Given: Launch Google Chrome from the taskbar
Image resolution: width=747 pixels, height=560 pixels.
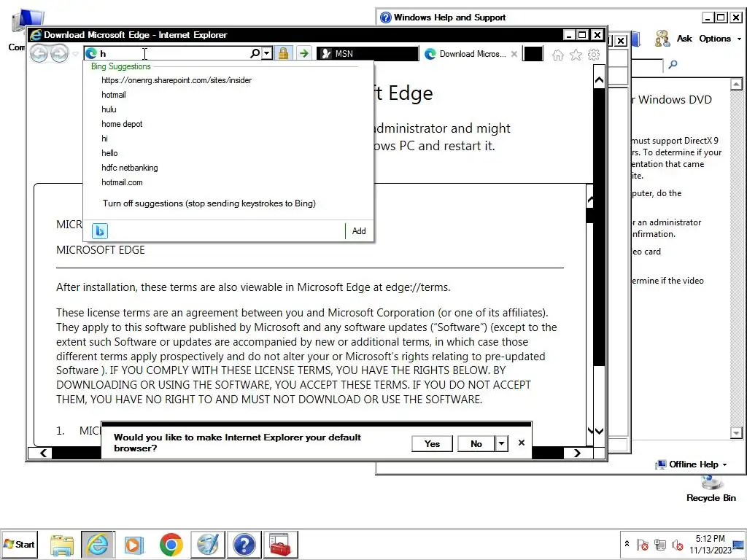Looking at the screenshot, I should [x=171, y=545].
